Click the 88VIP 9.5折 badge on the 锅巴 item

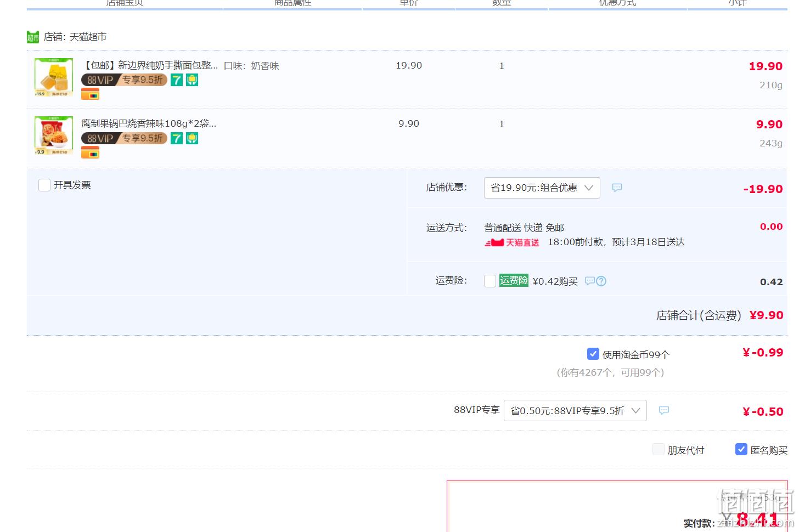tap(124, 138)
